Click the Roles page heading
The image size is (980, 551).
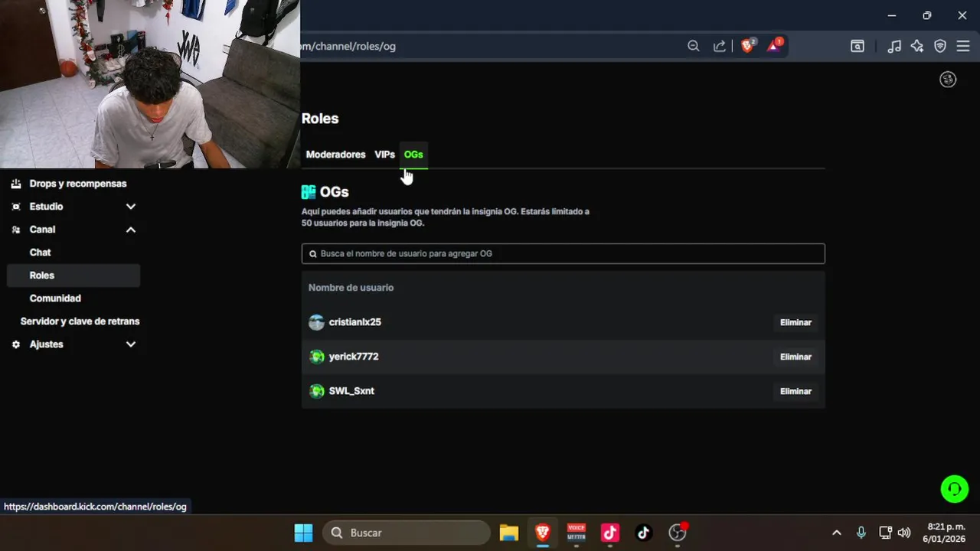coord(320,119)
